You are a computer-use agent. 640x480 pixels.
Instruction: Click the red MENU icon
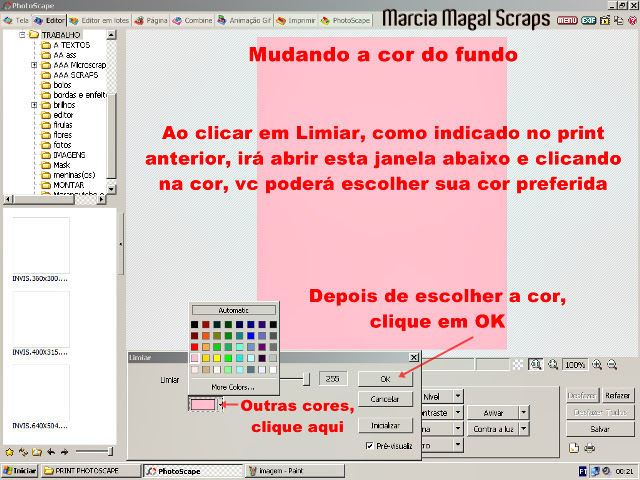tap(567, 20)
